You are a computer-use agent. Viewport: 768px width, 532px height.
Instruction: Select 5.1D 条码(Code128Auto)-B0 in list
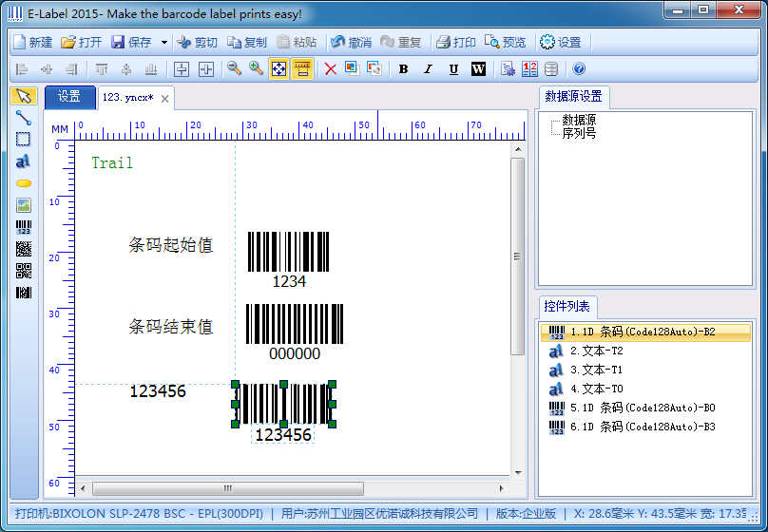coord(645,408)
